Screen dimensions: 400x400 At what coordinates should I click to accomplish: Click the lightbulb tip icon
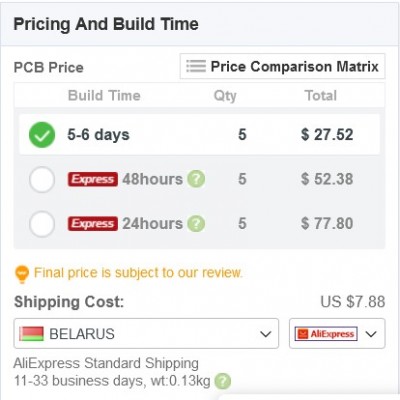pyautogui.click(x=22, y=274)
